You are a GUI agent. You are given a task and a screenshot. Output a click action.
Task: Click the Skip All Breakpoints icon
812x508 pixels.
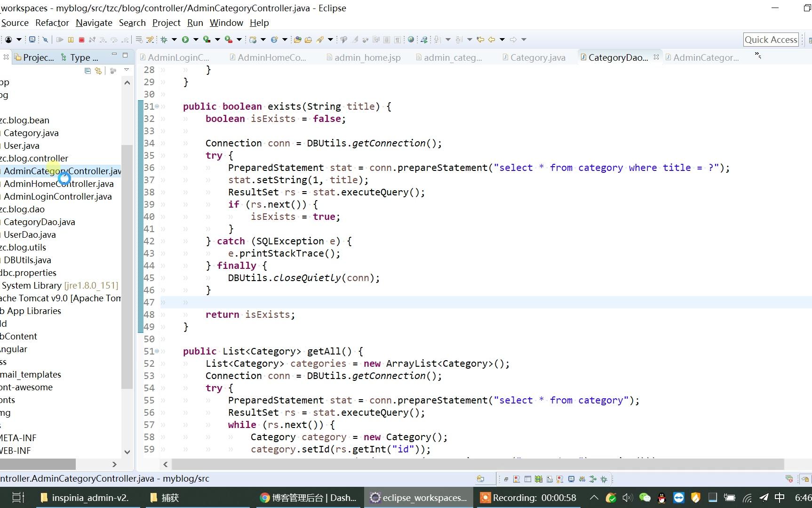coord(45,40)
